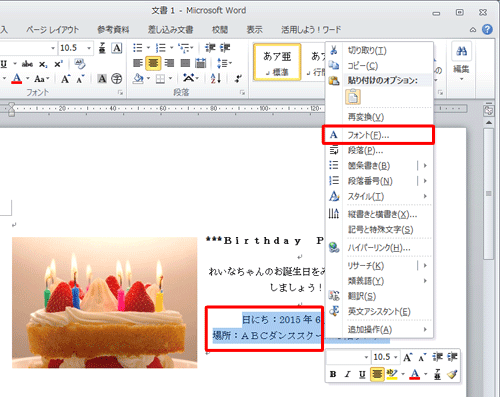500x397 pixels.
Task: Open 差し込み文書 ribbon tab
Action: (x=171, y=30)
